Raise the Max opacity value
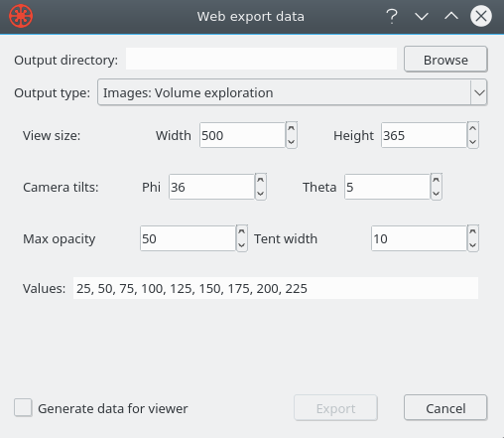 point(242,232)
